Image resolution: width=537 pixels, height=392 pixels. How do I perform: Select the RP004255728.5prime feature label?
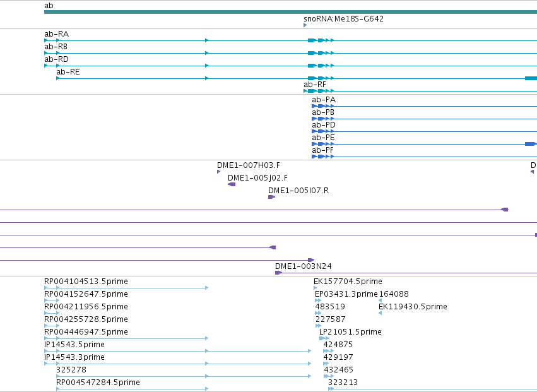tap(86, 319)
